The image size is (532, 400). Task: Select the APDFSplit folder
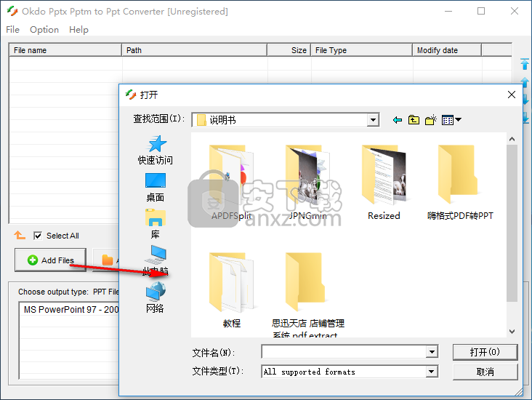tap(231, 183)
